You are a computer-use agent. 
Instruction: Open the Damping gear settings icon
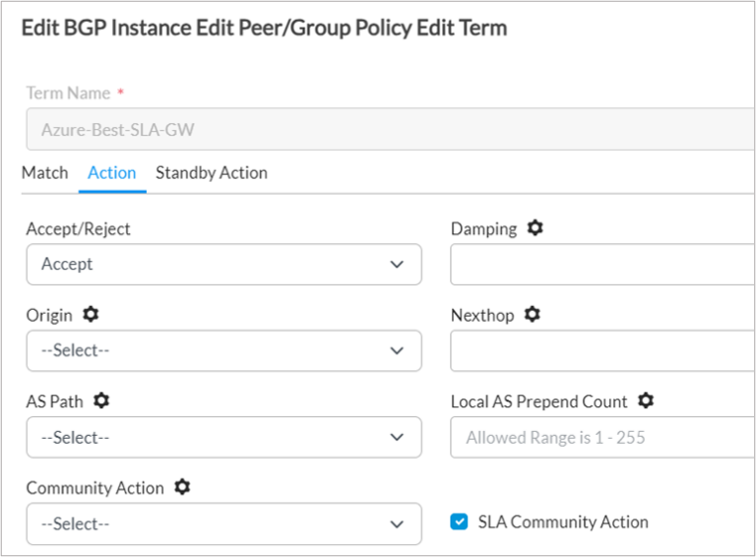pos(535,228)
